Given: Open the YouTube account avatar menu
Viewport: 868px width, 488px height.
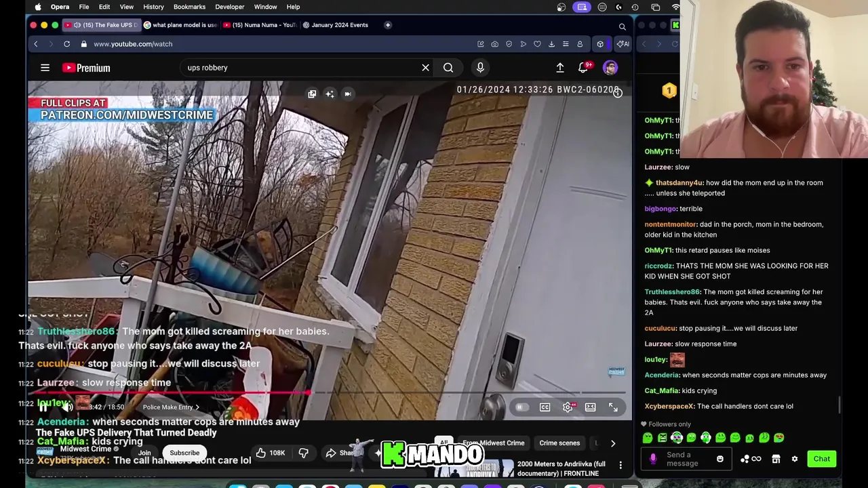Looking at the screenshot, I should (x=610, y=68).
